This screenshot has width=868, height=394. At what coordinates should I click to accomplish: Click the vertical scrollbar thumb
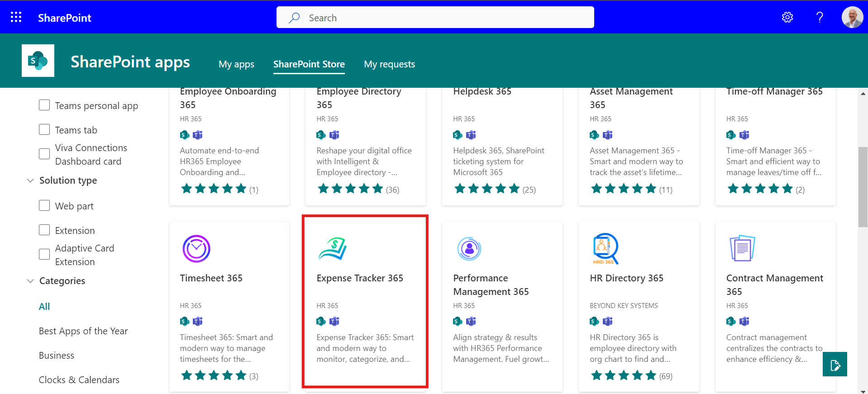(863, 187)
